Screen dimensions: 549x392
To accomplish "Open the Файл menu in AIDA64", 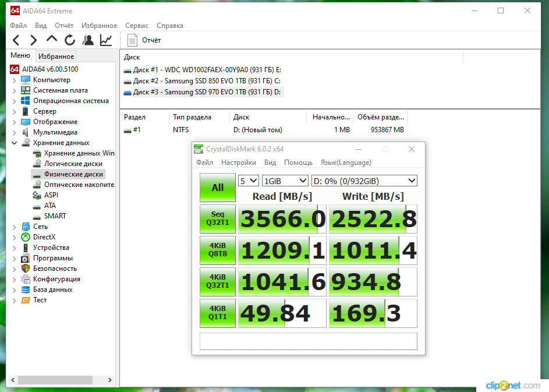I will pyautogui.click(x=18, y=26).
